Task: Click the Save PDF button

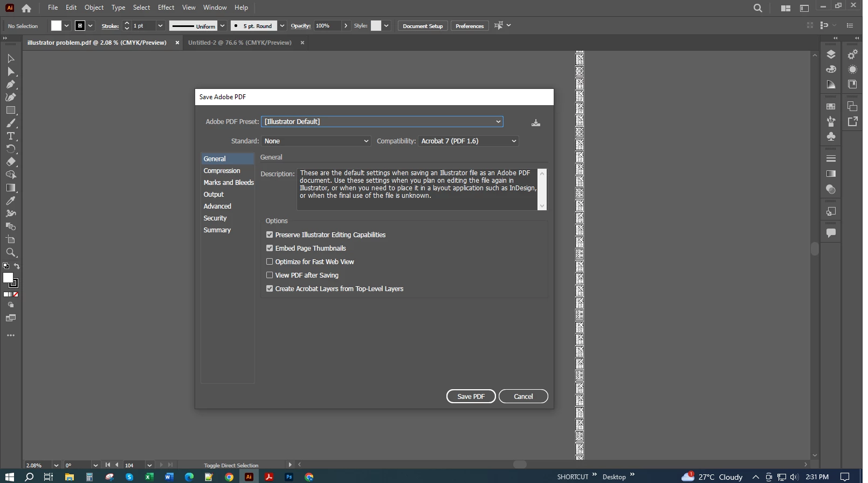Action: [x=471, y=397]
